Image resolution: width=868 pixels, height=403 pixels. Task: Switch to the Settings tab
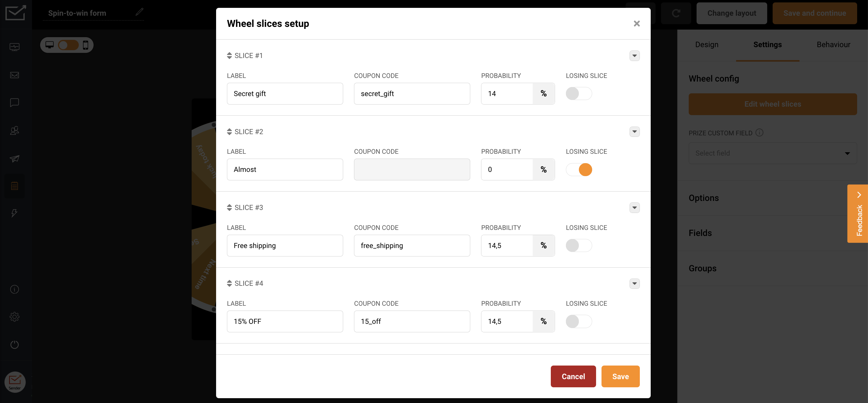click(x=767, y=44)
